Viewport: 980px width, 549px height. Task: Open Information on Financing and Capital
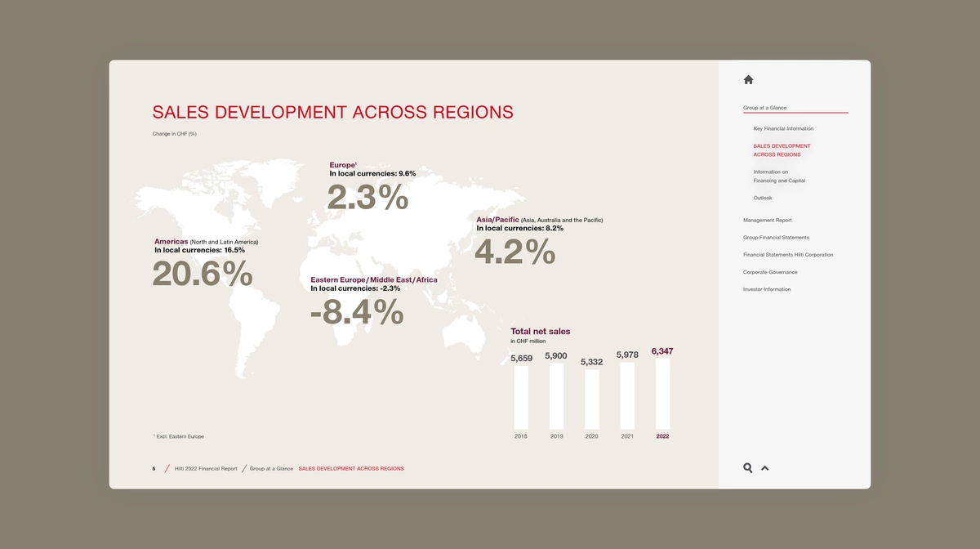tap(779, 176)
